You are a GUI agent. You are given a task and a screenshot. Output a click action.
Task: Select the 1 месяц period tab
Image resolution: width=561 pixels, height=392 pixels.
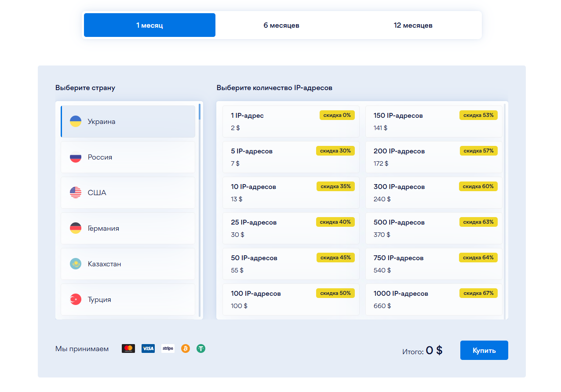click(x=149, y=25)
